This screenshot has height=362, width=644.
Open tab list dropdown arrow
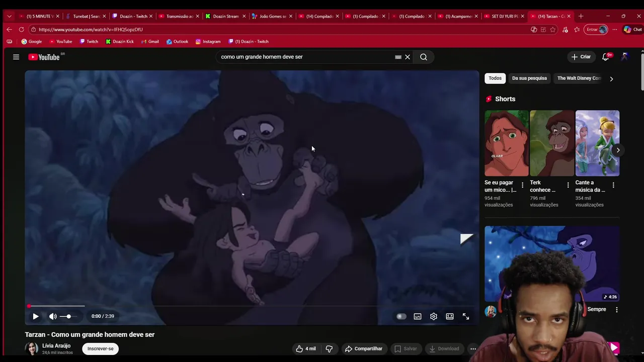click(9, 16)
